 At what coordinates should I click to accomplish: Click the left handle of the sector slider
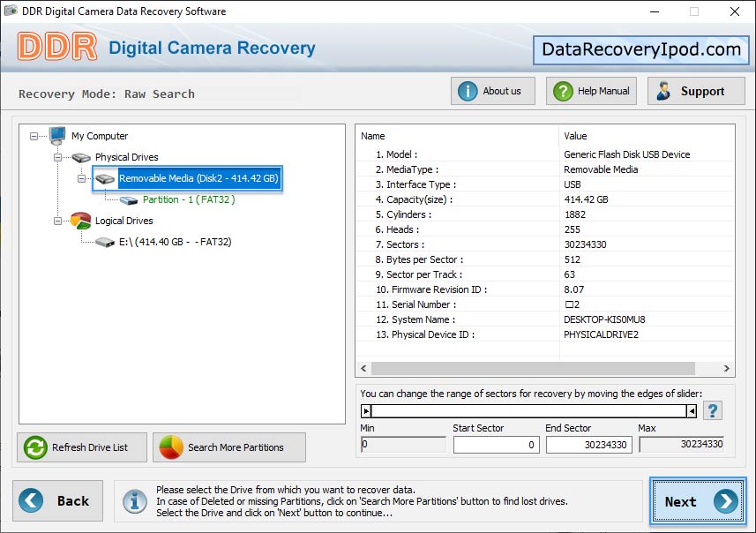tap(366, 411)
